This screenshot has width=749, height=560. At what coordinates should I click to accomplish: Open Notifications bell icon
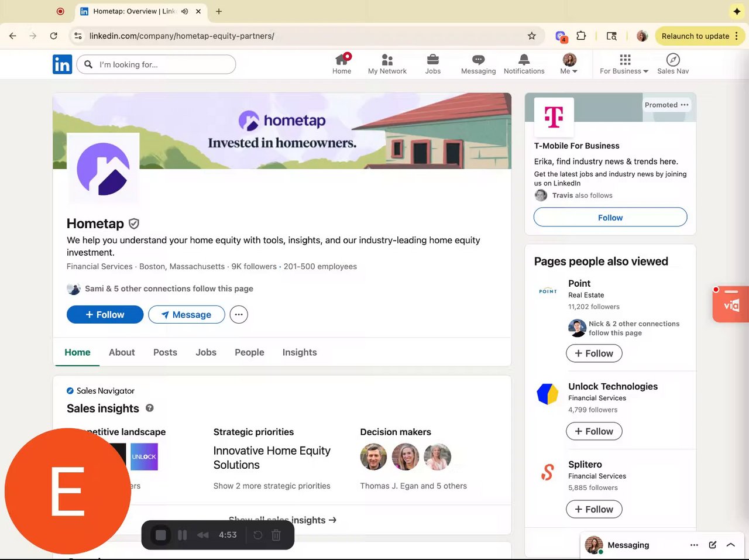tap(524, 64)
